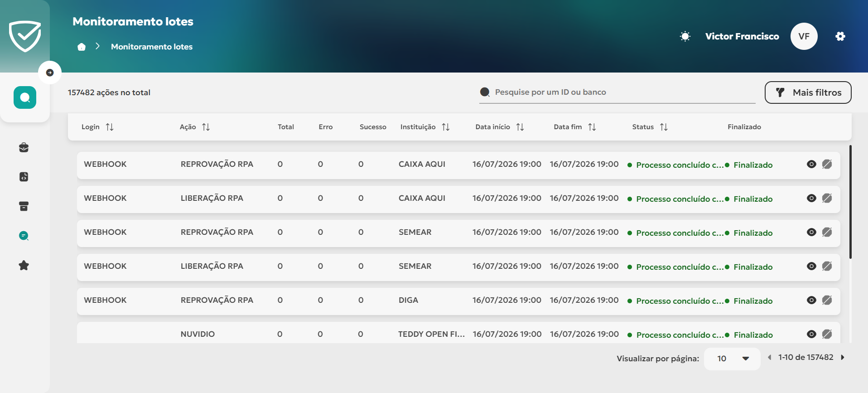Open the archive box section in sidebar
The width and height of the screenshot is (868, 393).
(x=24, y=206)
